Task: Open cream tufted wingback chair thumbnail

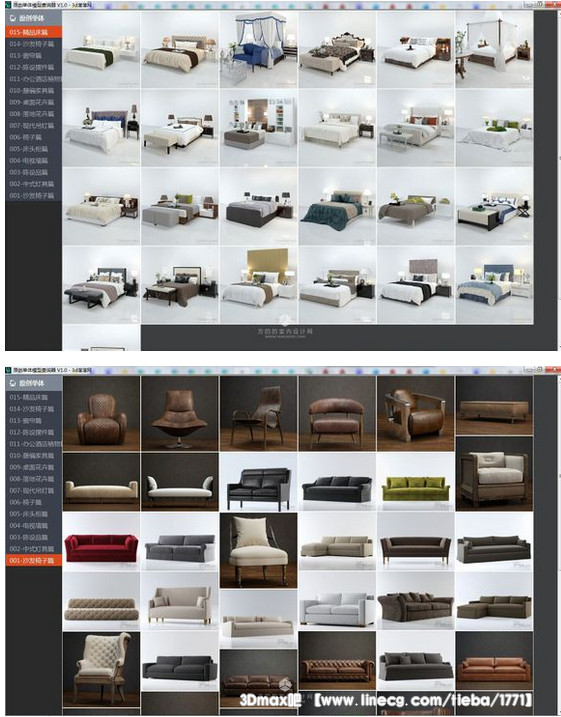Action: click(101, 669)
